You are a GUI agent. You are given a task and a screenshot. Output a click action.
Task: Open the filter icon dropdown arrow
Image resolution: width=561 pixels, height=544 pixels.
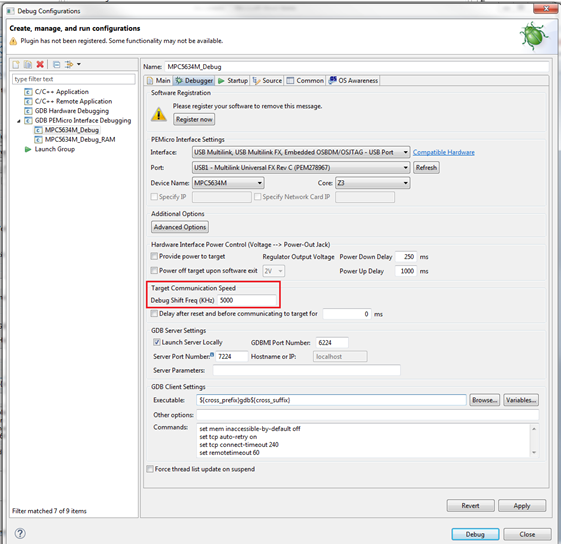(x=79, y=64)
